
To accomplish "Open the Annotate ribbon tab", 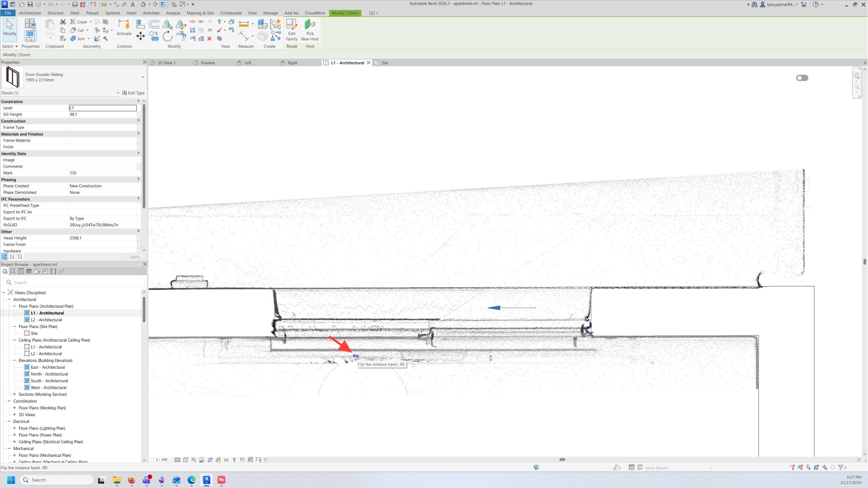I will click(151, 13).
